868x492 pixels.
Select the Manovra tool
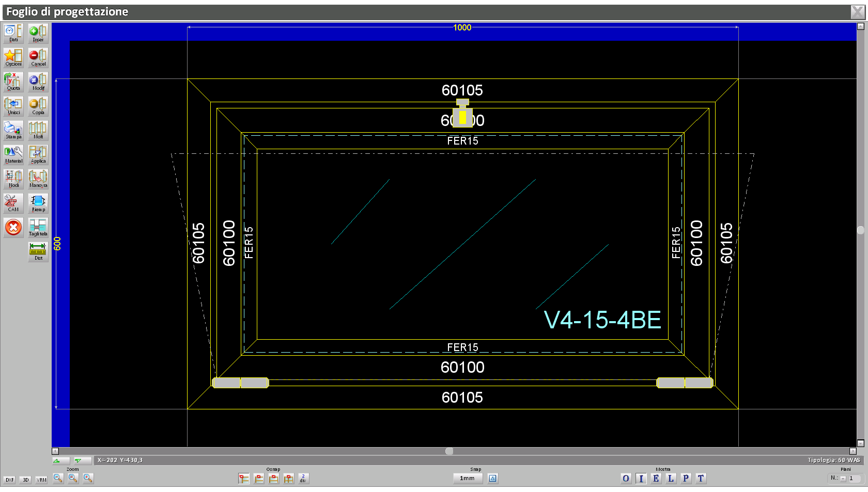38,179
